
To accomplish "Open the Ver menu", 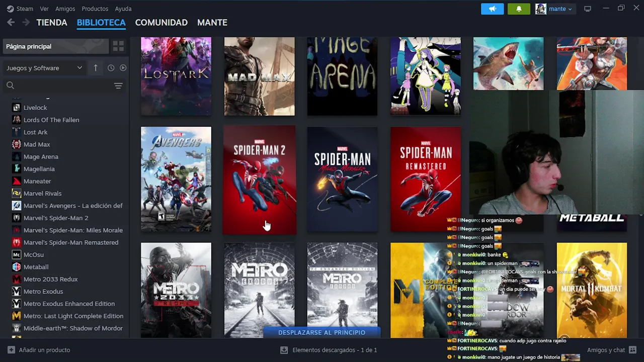I will pos(44,9).
